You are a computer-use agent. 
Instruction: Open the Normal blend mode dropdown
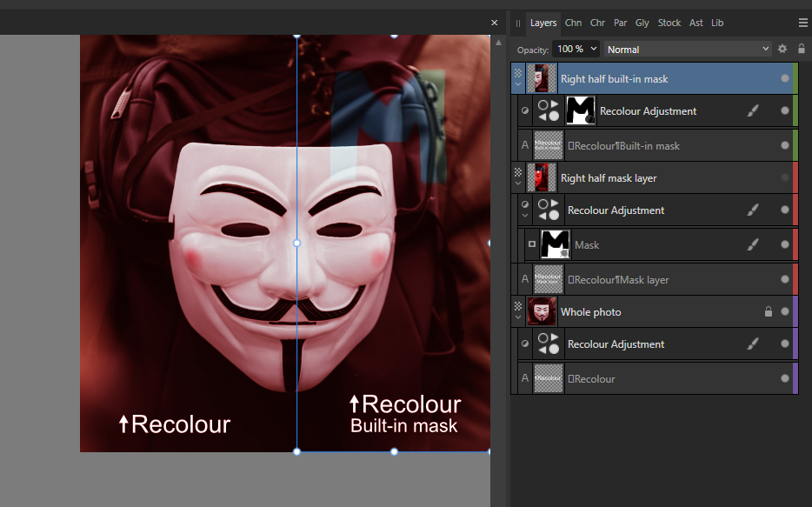tap(688, 50)
